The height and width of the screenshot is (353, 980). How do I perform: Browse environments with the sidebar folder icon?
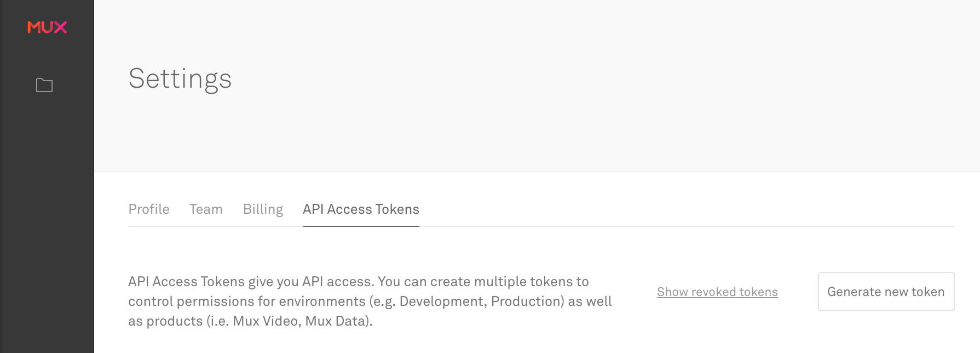pos(44,85)
